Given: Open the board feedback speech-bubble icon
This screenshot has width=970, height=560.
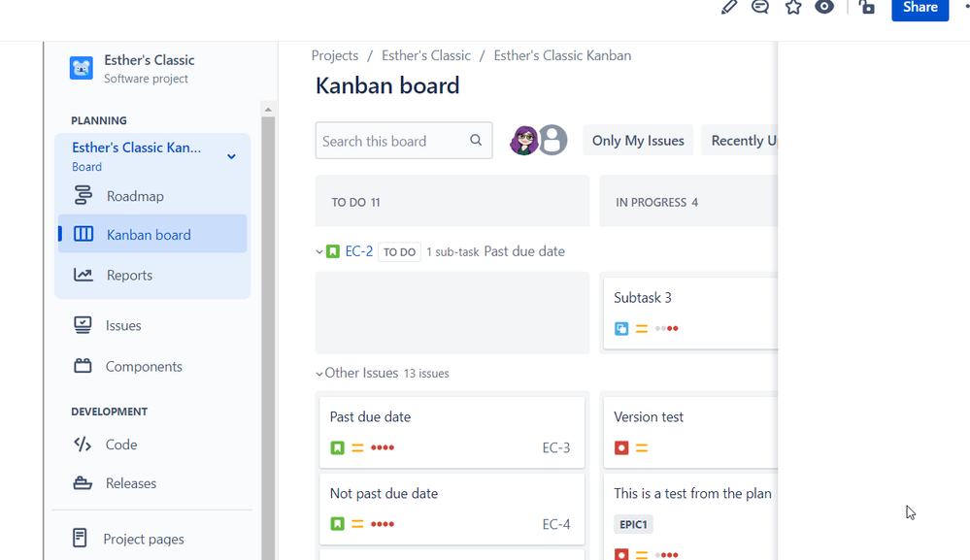Looking at the screenshot, I should [760, 8].
